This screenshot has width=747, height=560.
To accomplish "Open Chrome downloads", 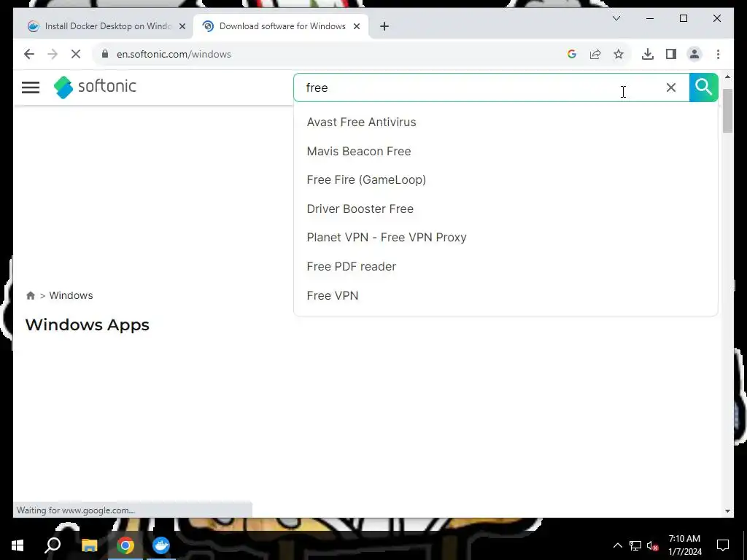I will point(648,54).
